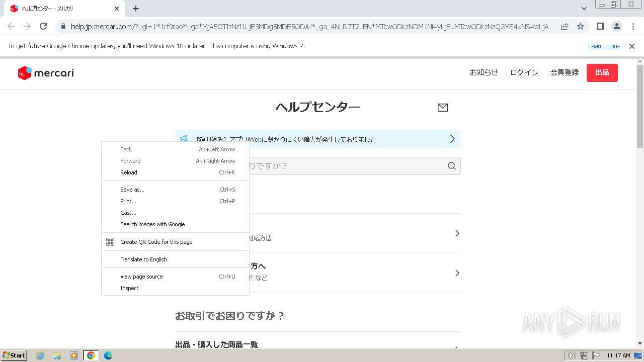The width and height of the screenshot is (644, 362).
Task: Open Chrome profile avatar
Action: point(617,26)
